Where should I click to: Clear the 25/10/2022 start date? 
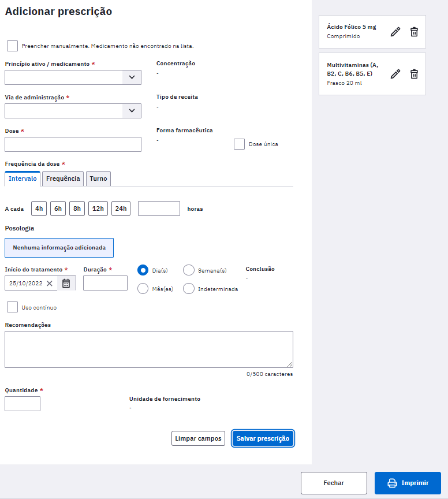[x=49, y=283]
